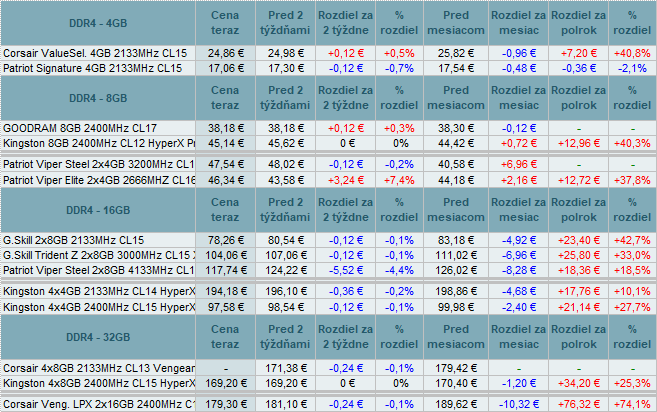Select current price cell 78,26 €

[x=226, y=240]
